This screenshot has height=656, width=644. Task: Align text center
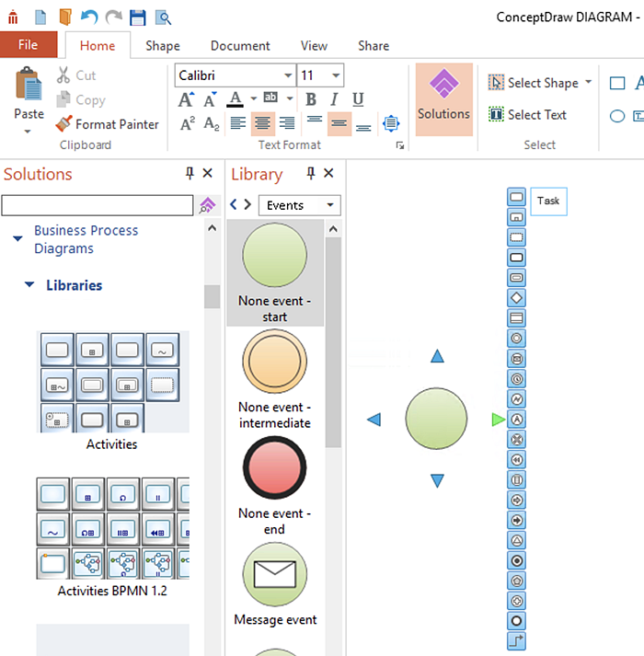pos(263,123)
